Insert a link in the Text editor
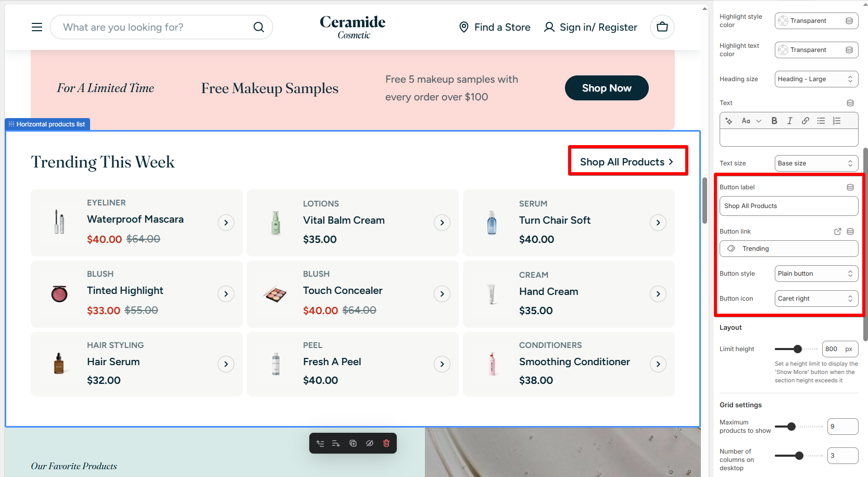Screen dimensions: 868x477 805,121
